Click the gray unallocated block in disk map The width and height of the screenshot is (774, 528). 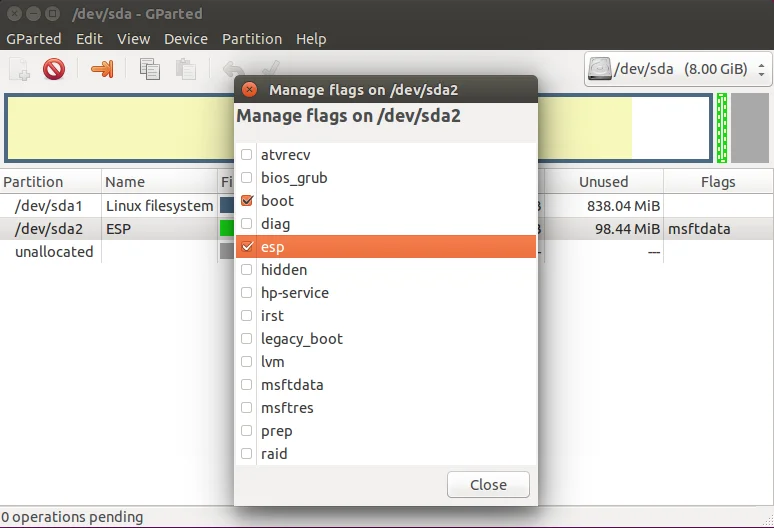click(x=750, y=128)
